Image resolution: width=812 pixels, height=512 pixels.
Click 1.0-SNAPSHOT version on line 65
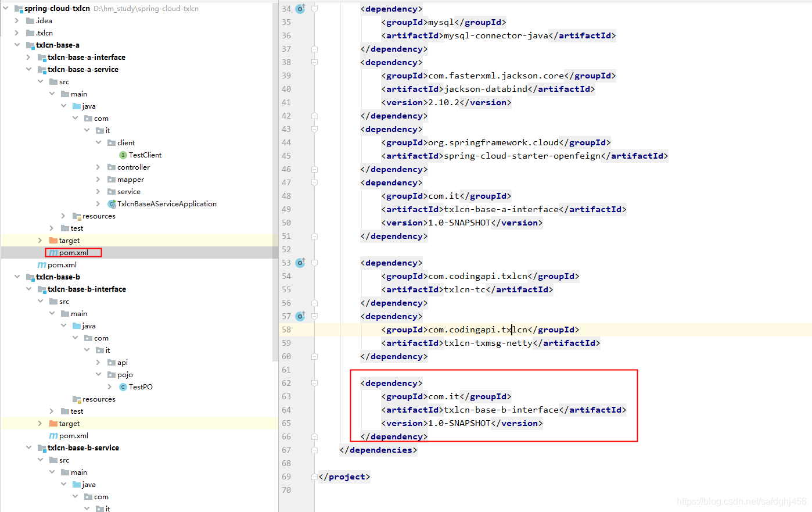[x=459, y=423]
